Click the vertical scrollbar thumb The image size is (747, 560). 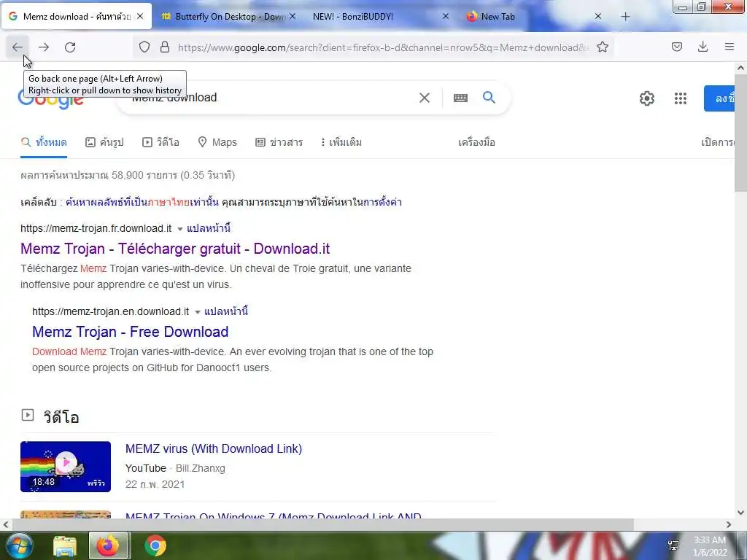tap(741, 133)
